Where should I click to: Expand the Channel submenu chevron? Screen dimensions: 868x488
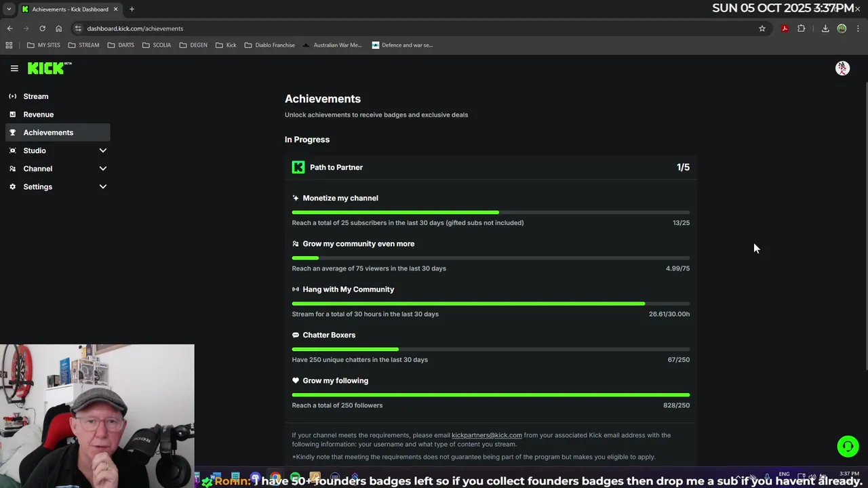click(x=103, y=169)
